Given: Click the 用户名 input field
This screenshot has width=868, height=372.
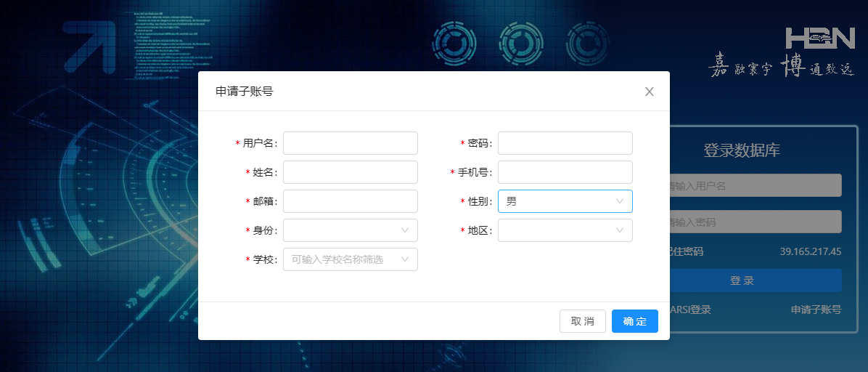Looking at the screenshot, I should click(350, 143).
